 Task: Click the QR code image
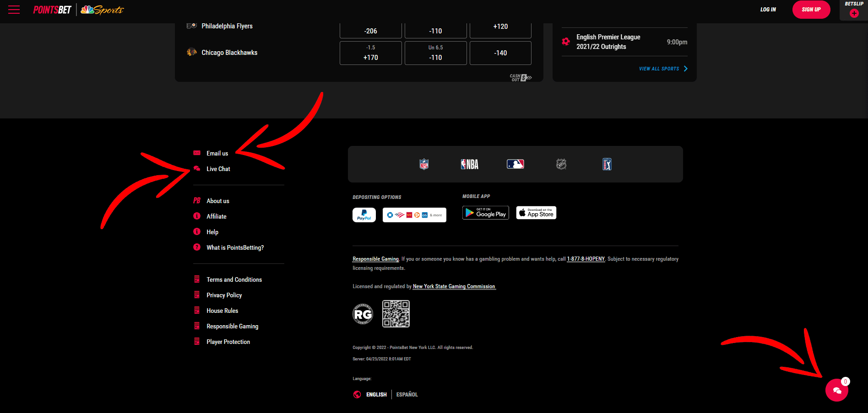click(396, 314)
